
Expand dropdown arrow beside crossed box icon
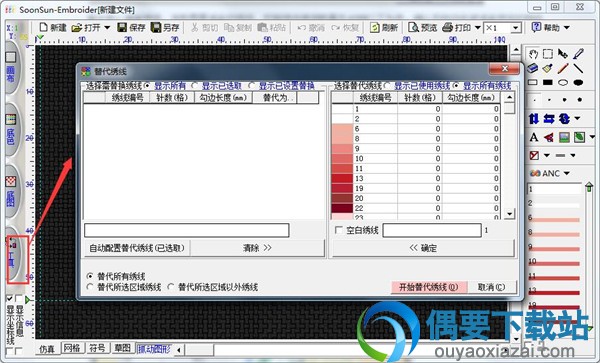point(546,155)
